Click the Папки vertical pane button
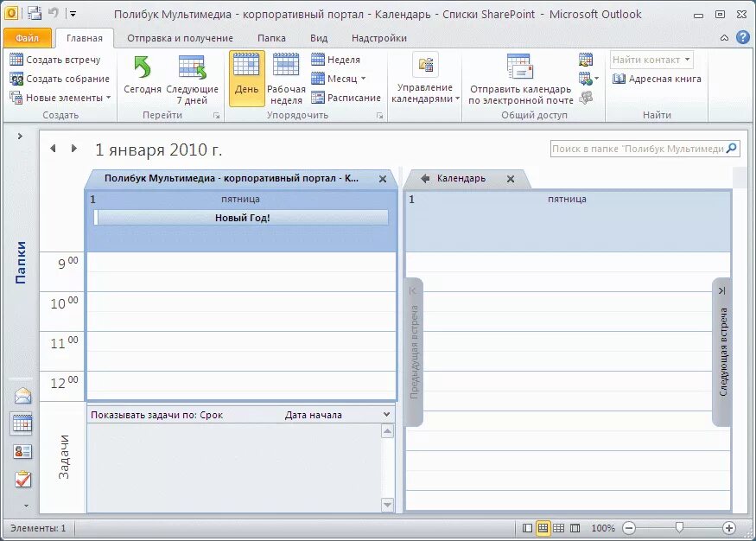 pos(20,263)
